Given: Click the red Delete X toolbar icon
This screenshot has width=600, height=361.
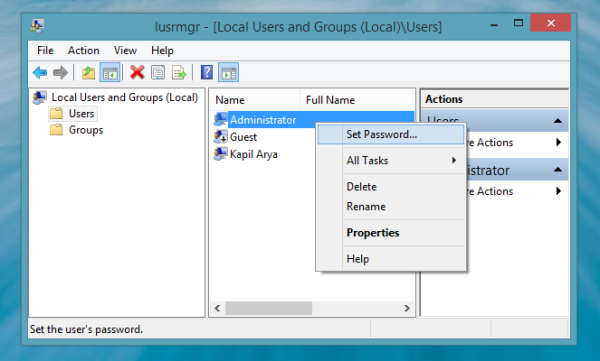Looking at the screenshot, I should coord(137,72).
